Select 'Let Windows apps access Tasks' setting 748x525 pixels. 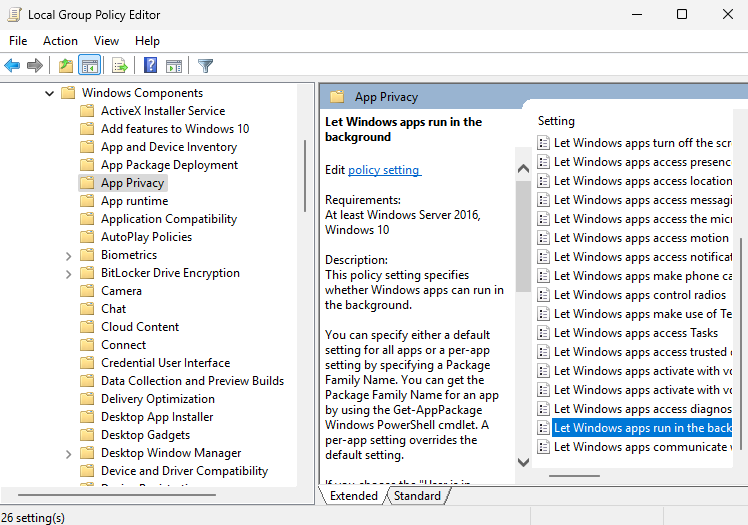tap(636, 333)
